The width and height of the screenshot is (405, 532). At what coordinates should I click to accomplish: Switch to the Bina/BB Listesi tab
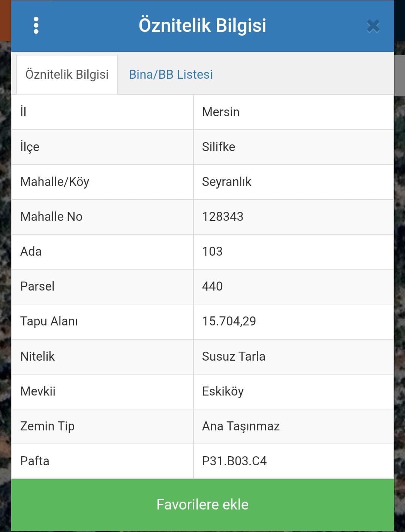coord(171,74)
